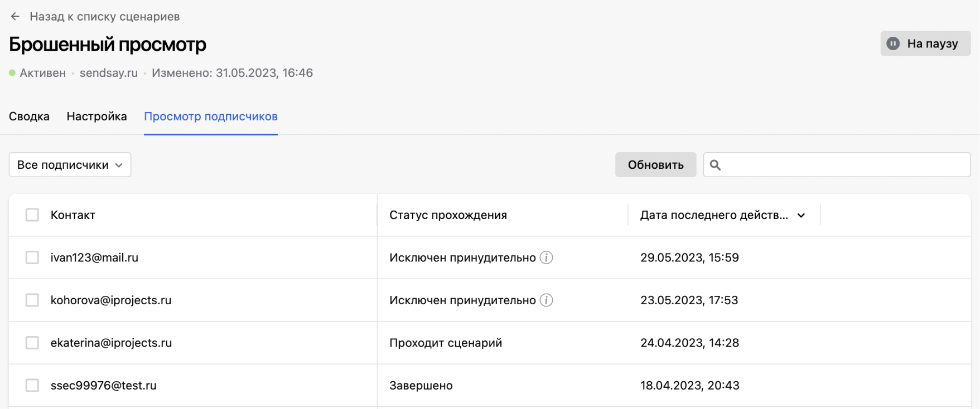Select the ekaterina@iprojects.ru row checkbox
Image resolution: width=980 pixels, height=409 pixels.
coord(32,343)
